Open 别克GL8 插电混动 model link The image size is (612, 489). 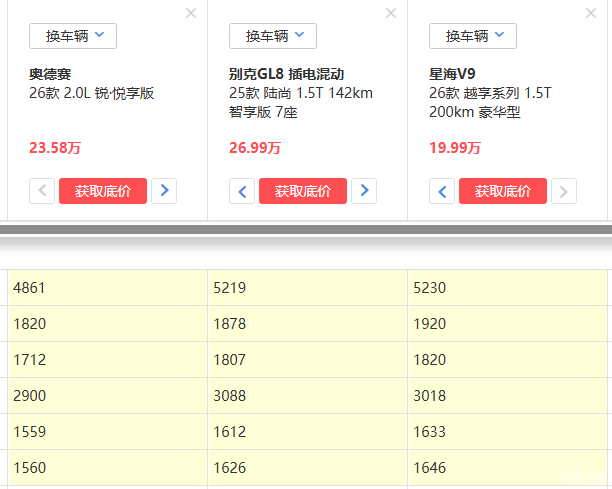click(x=286, y=75)
